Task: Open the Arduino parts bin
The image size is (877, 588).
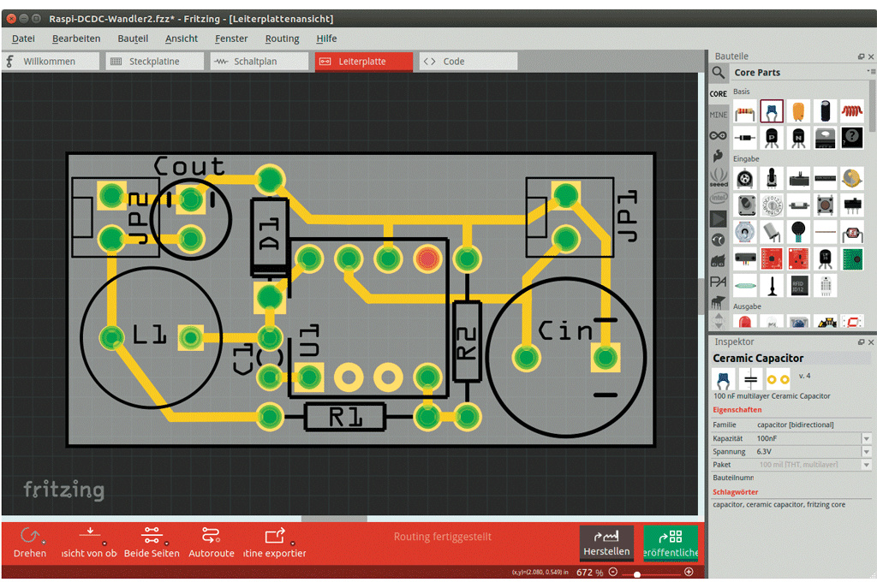Action: tap(718, 135)
